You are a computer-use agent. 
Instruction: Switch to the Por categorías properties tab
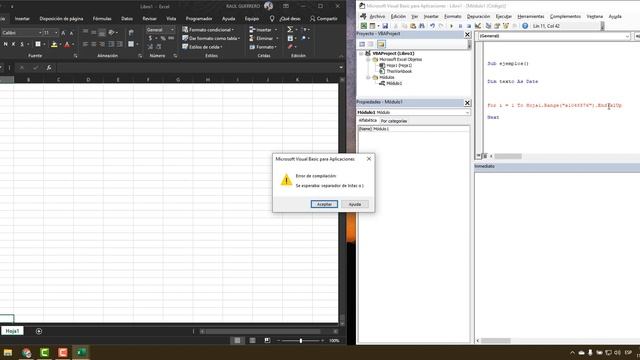(x=393, y=121)
